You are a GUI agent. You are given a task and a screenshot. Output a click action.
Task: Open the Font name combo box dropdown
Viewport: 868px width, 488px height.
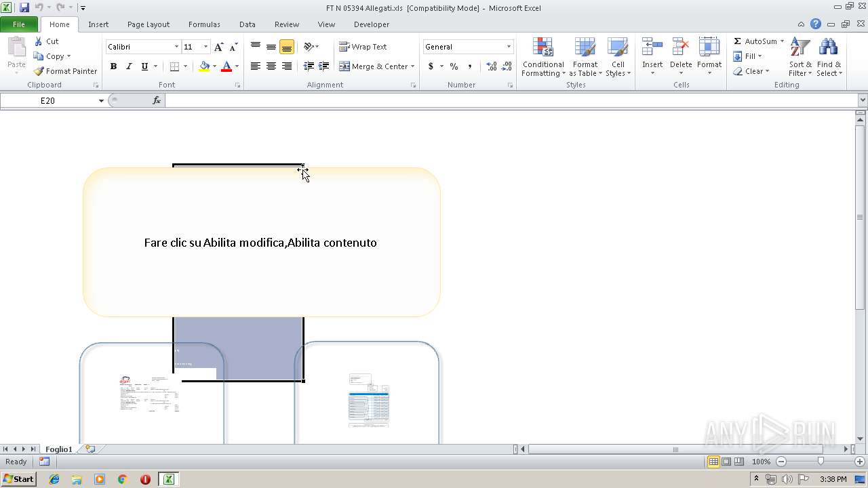(x=176, y=47)
